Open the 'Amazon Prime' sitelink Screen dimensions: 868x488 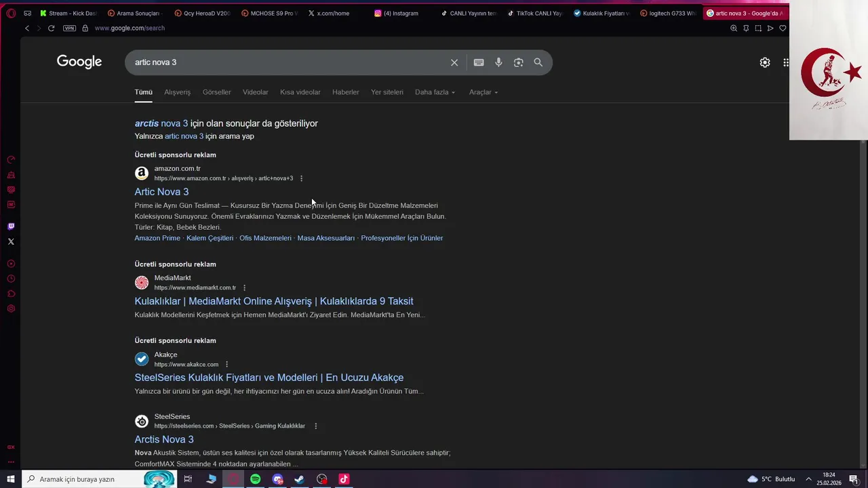pyautogui.click(x=157, y=238)
